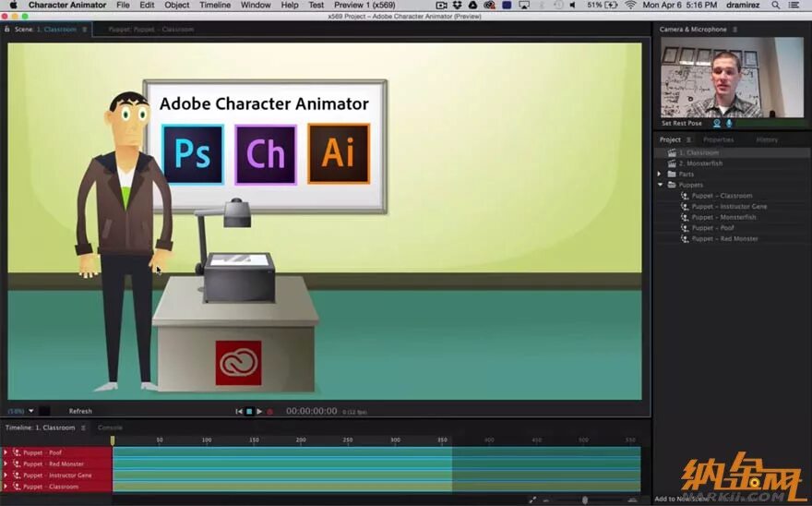Click the scene icon beside 2. Monsterfish

pos(672,163)
